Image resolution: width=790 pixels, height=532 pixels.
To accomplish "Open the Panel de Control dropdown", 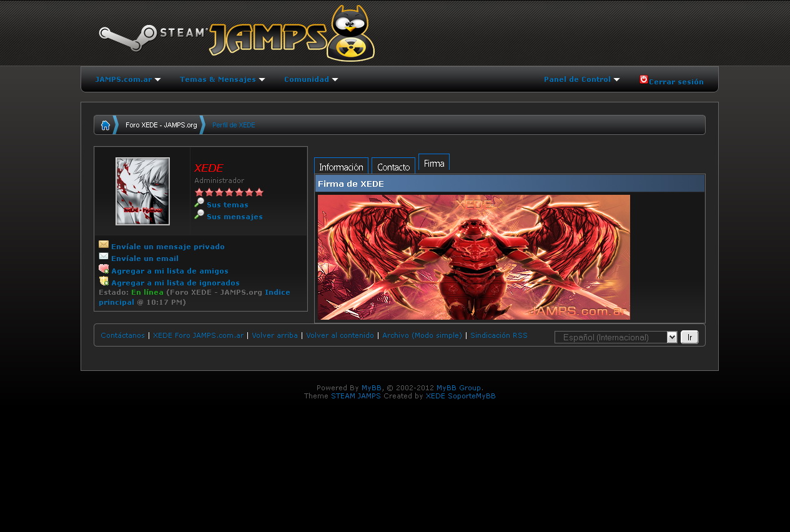I will [581, 80].
